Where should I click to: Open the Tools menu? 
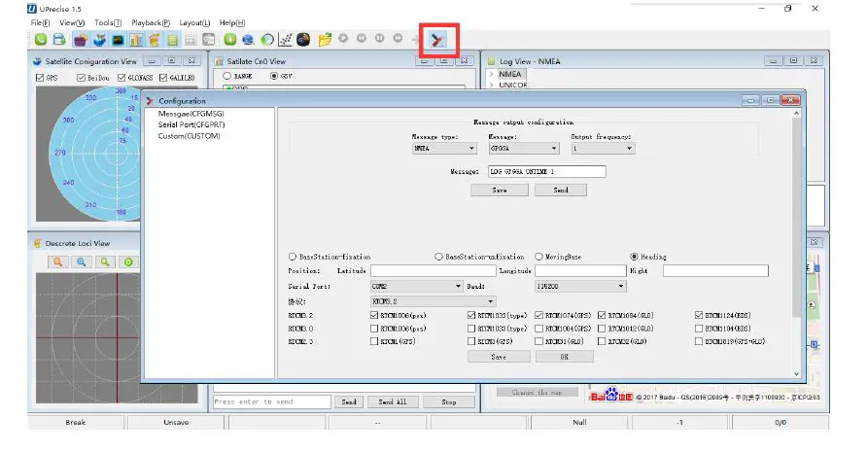[108, 22]
